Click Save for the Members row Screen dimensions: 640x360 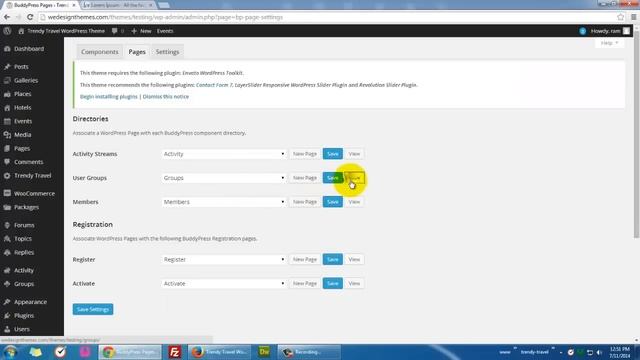coord(333,202)
